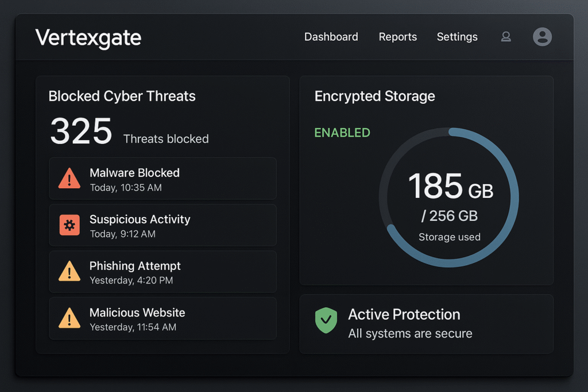Click the Suspicious Activity gear icon
This screenshot has width=588, height=392.
69,225
